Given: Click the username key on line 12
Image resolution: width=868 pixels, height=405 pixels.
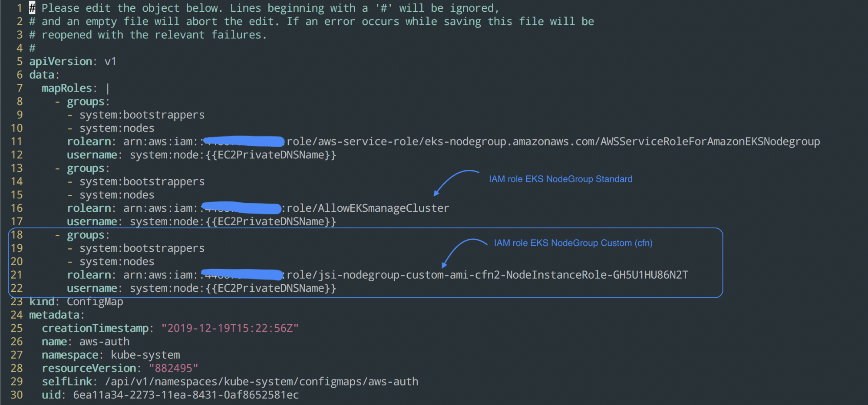Looking at the screenshot, I should coord(92,155).
